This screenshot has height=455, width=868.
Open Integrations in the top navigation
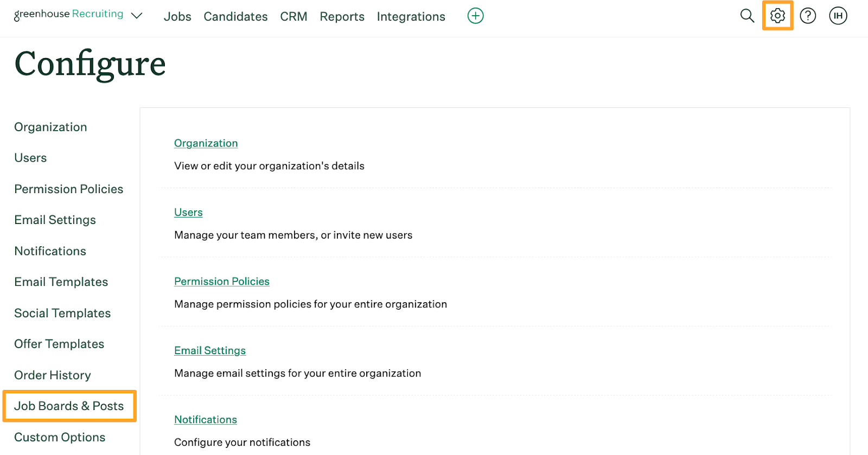[411, 17]
